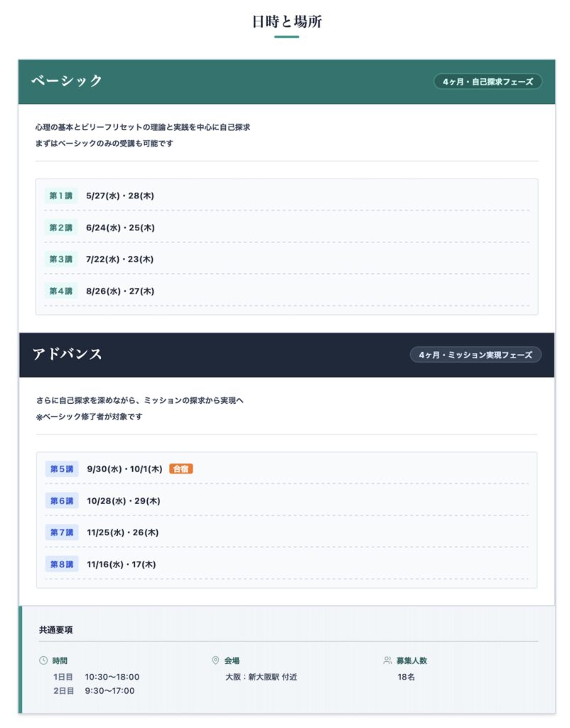Viewport: 570px width, 728px height.
Task: Select the 第5講 label
Action: (x=62, y=469)
